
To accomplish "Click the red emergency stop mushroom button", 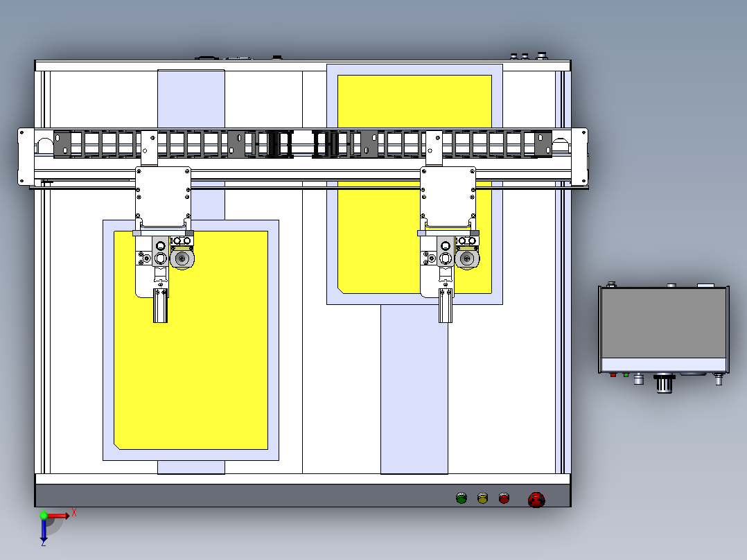I will (x=536, y=499).
